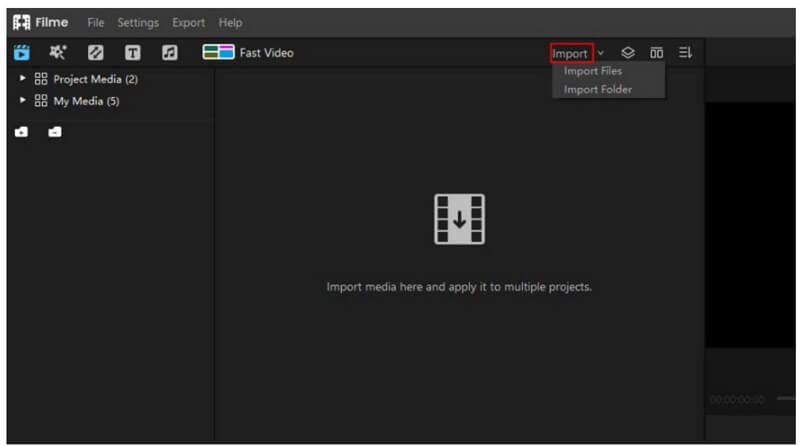Expand the My Media tree arrow
This screenshot has height=446, width=800.
point(22,101)
